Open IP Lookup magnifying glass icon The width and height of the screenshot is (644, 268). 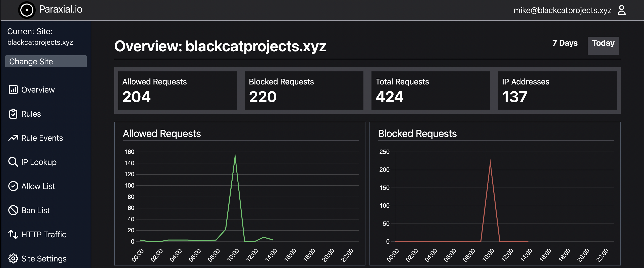tap(13, 162)
